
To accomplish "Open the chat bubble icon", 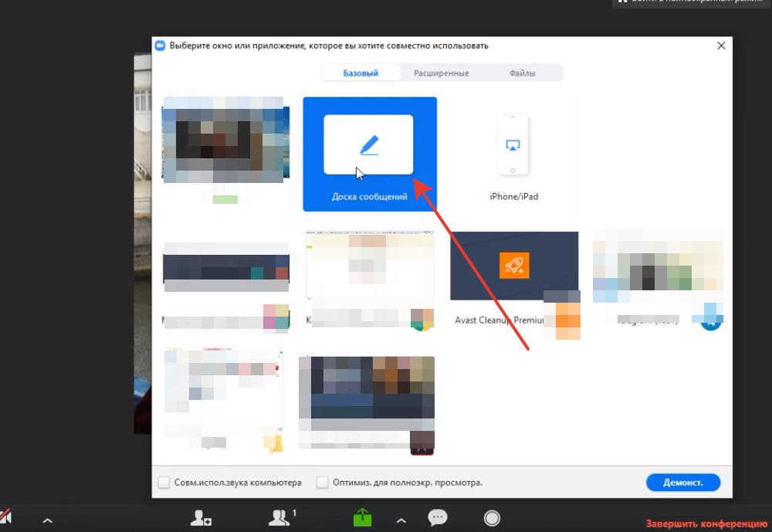I will (x=438, y=518).
